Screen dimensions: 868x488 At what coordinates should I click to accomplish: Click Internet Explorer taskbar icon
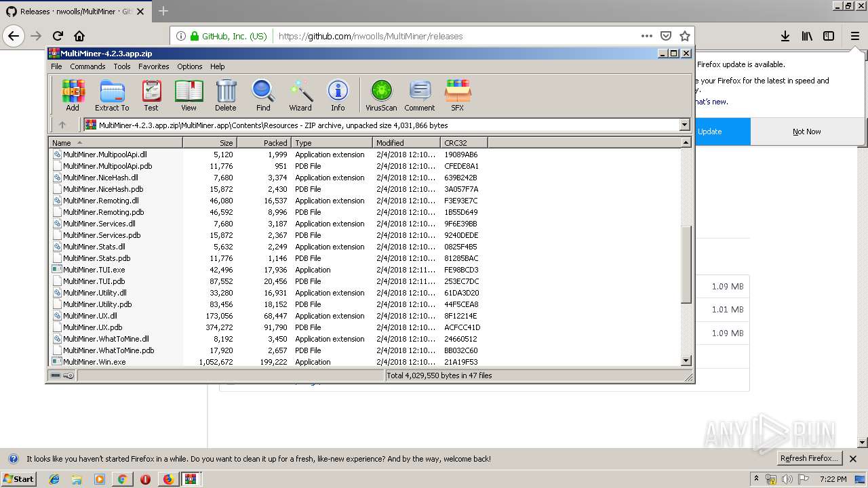pos(54,479)
